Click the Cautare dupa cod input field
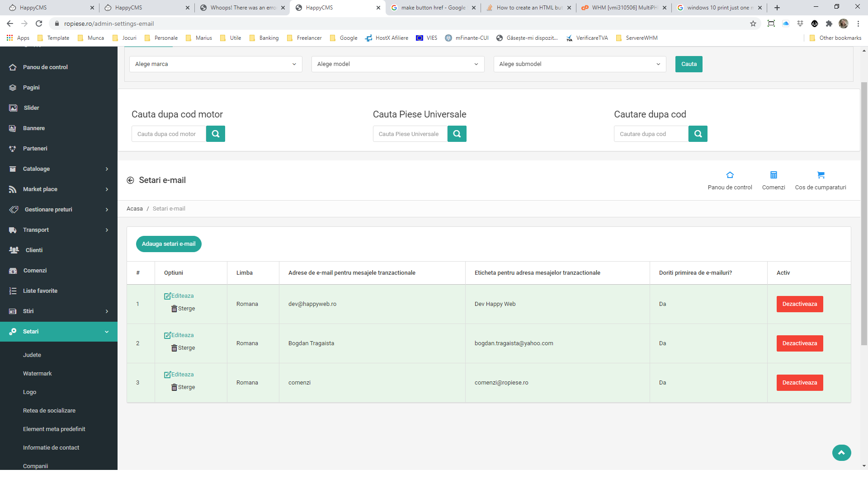 pyautogui.click(x=651, y=134)
